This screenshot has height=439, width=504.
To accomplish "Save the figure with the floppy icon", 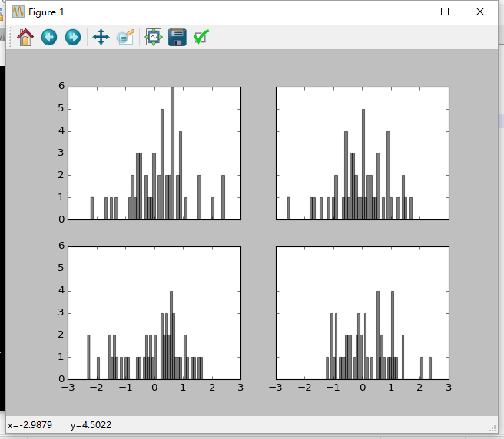I will [177, 38].
